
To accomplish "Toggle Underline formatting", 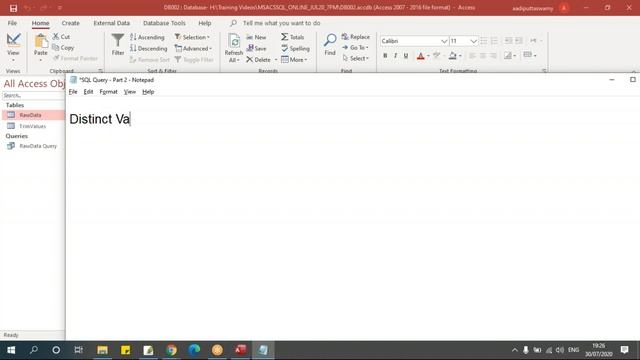I will (x=406, y=56).
